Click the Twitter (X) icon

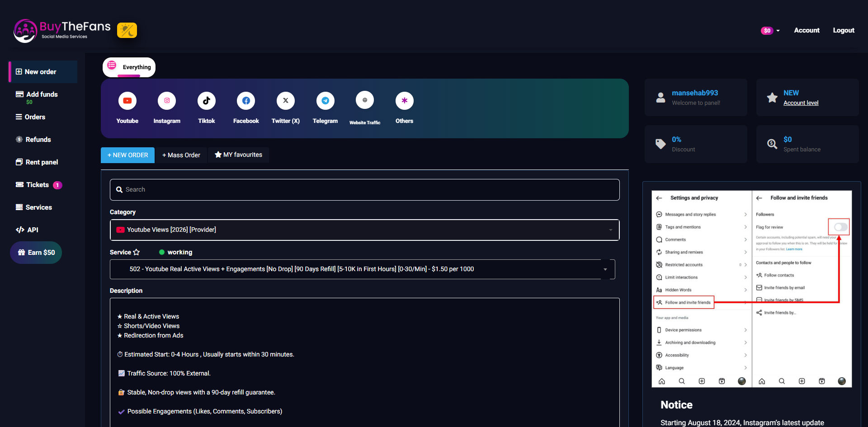pos(285,101)
